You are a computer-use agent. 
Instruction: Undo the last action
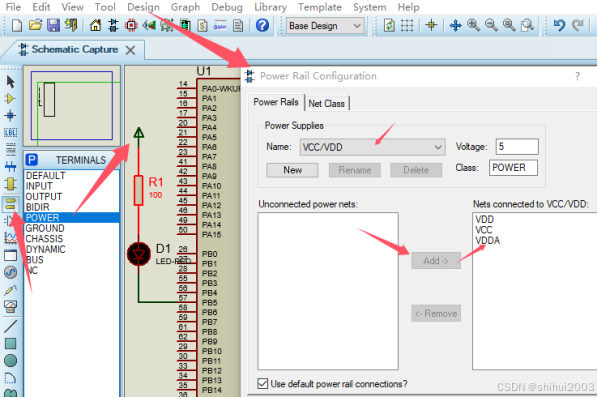coord(559,26)
